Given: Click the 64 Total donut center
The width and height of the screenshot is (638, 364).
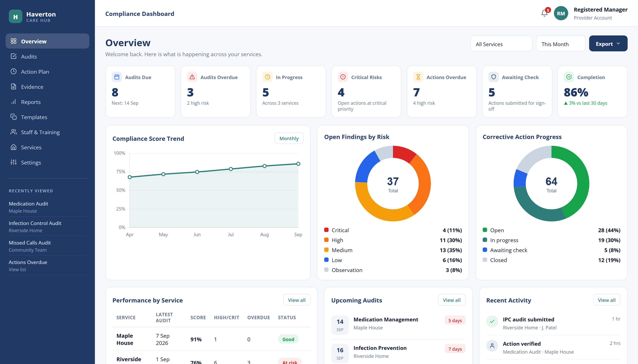Looking at the screenshot, I should 551,185.
